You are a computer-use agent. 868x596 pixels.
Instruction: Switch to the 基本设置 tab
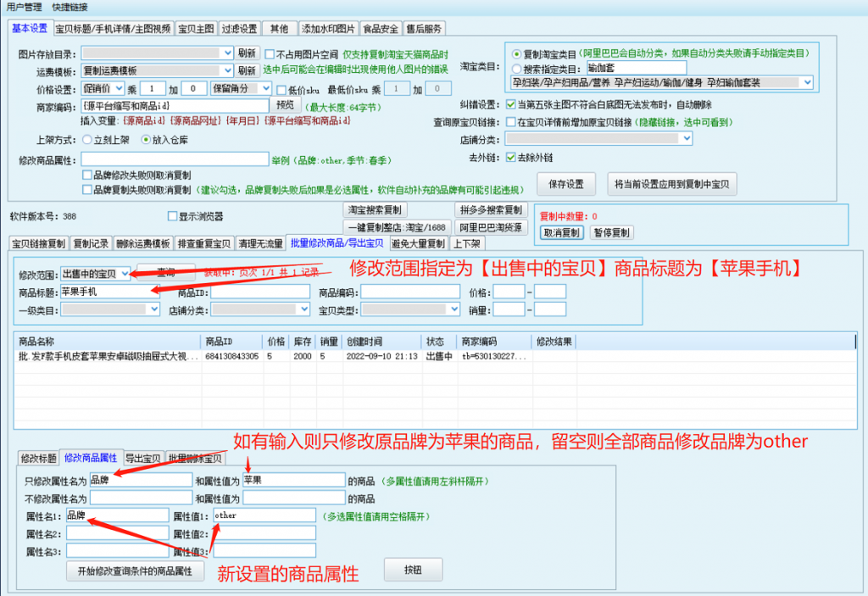coord(30,28)
